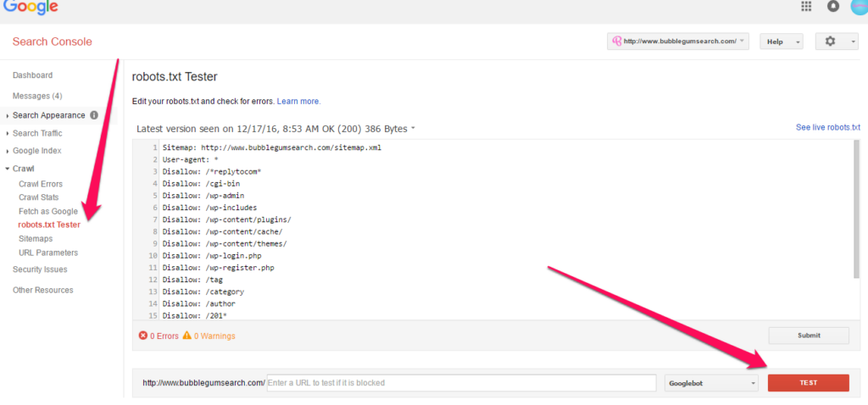The image size is (868, 405).
Task: Click the red Errors icon
Action: 142,336
